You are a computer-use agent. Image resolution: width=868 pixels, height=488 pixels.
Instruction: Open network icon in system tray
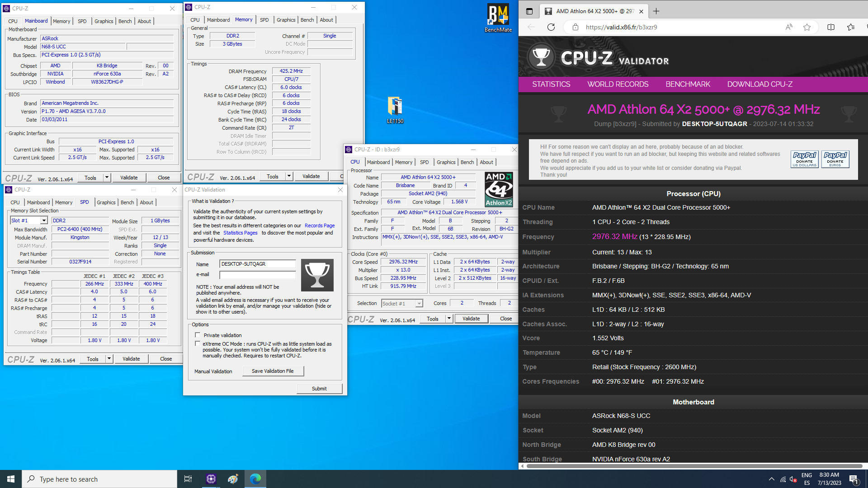[x=783, y=479]
